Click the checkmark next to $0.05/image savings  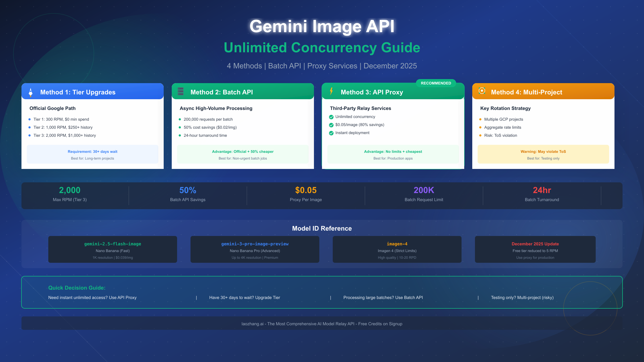point(331,125)
